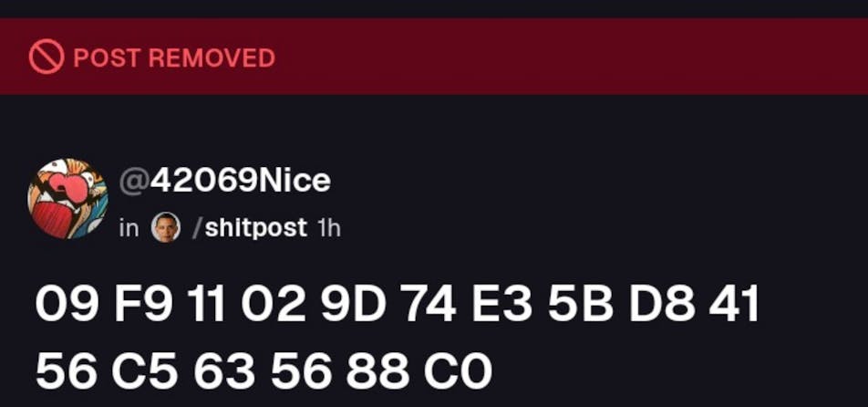Click the 1h post timestamp
This screenshot has width=868, height=407.
(328, 227)
